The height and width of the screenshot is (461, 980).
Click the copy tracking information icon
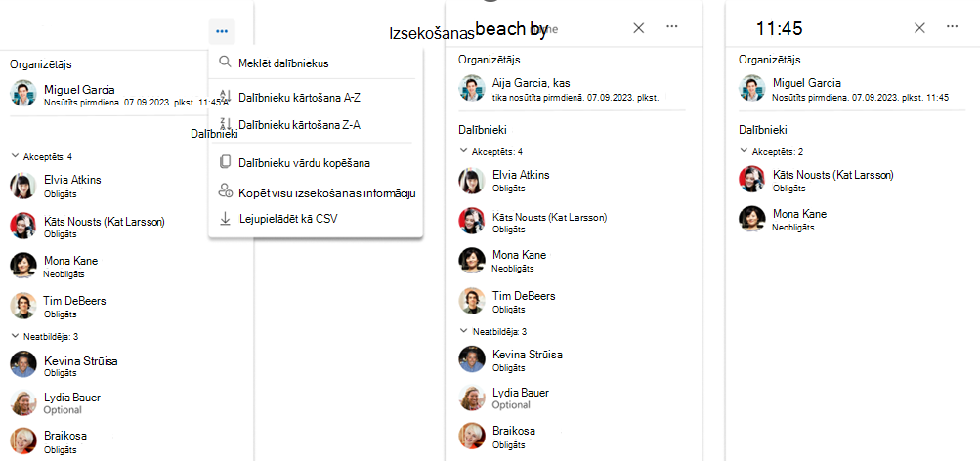(225, 191)
